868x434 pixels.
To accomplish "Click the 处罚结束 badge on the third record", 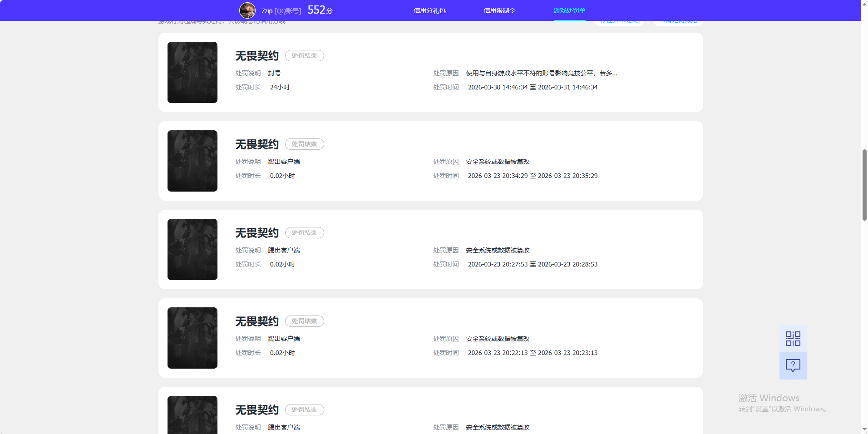I will coord(304,232).
